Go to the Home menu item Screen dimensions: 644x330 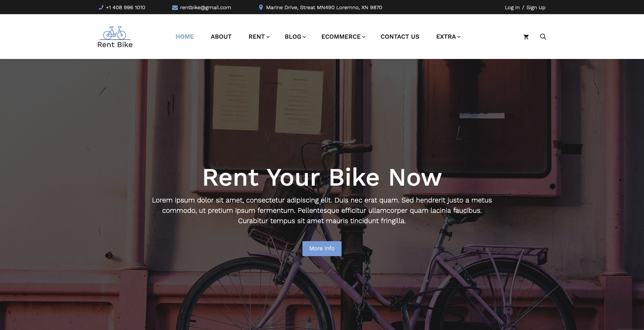[x=185, y=37]
